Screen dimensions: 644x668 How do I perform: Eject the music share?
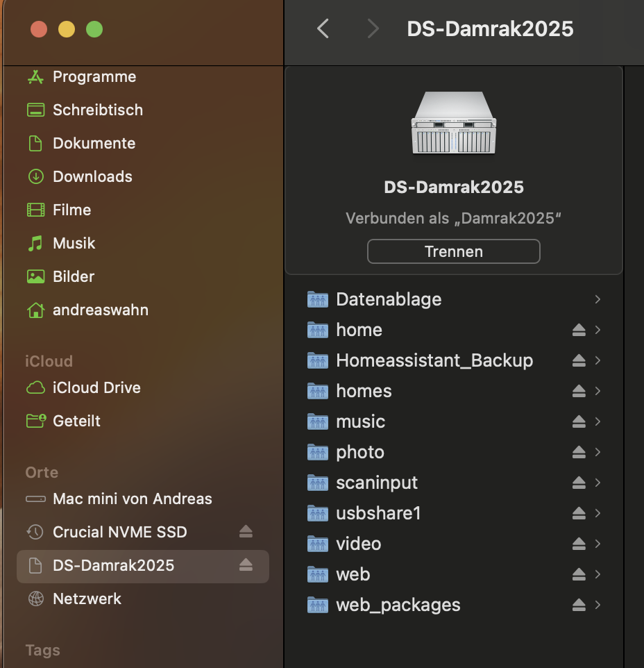pyautogui.click(x=579, y=421)
